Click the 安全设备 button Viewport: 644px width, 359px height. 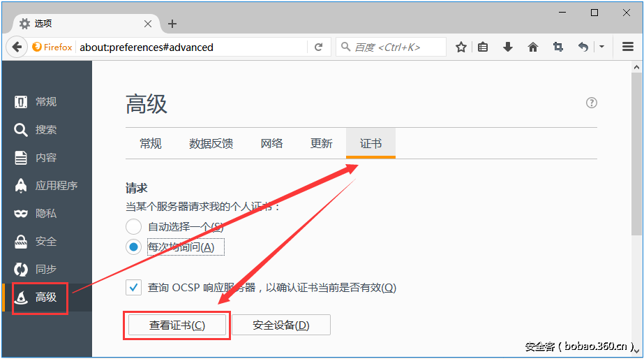pyautogui.click(x=281, y=325)
